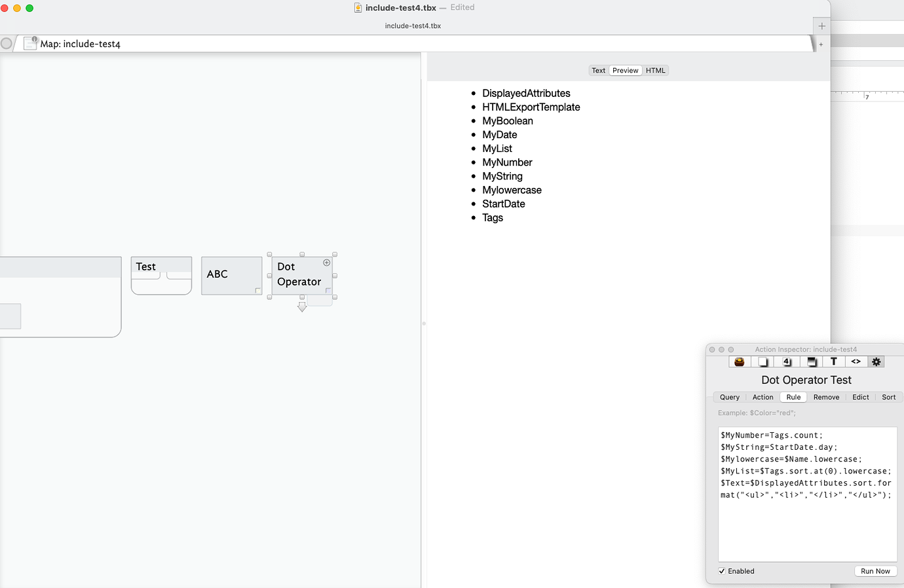Open the Edict pane in the Action Inspector
This screenshot has width=904, height=588.
860,397
